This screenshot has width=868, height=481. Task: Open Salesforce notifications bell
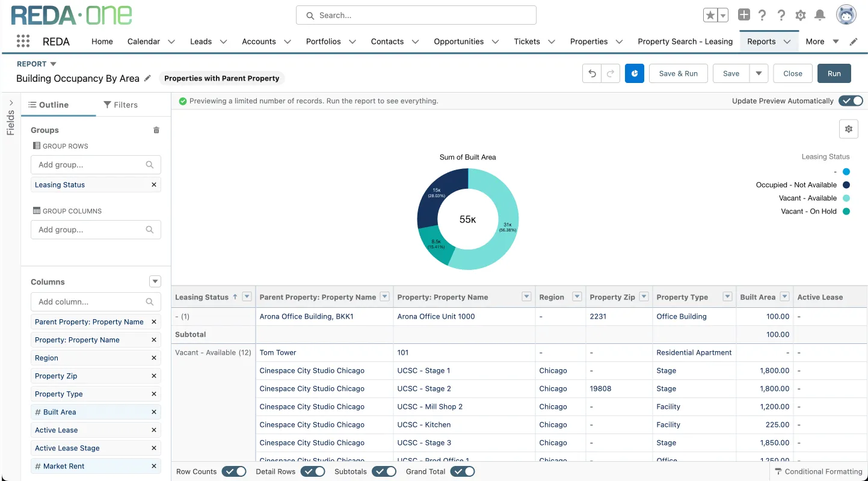[819, 15]
